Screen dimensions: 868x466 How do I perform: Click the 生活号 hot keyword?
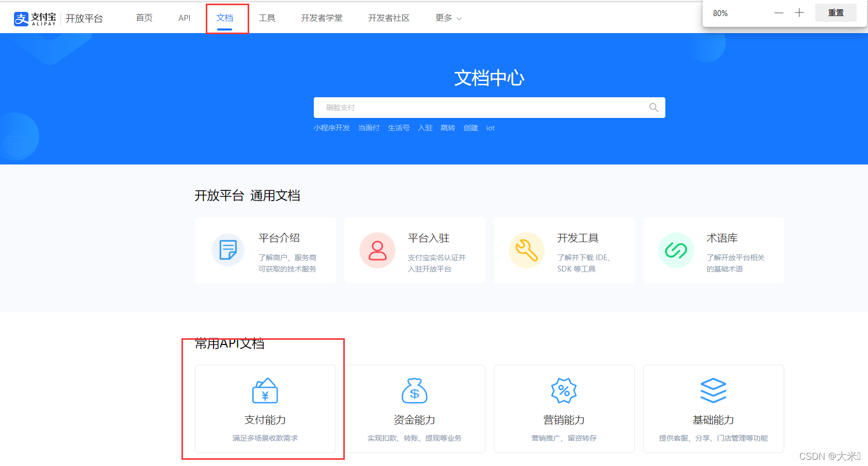399,128
